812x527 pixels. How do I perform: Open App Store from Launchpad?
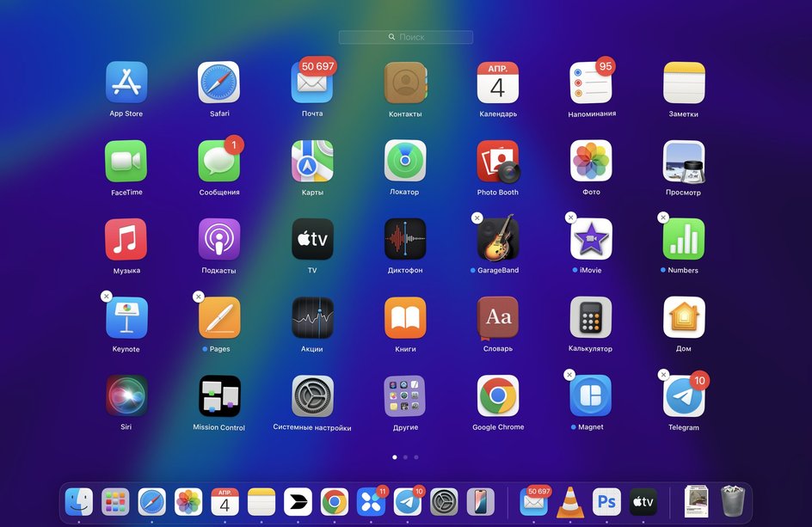126,83
